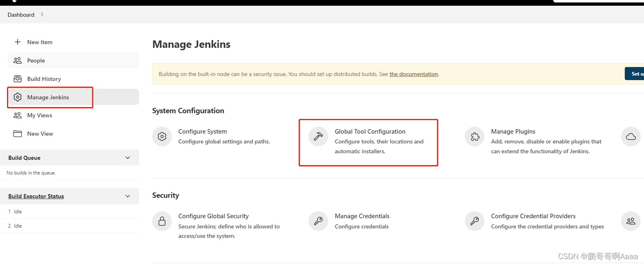Open Manage Credentials

362,216
